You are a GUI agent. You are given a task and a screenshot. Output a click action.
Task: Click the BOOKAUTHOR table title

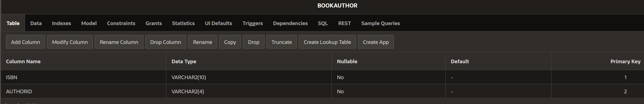click(337, 6)
